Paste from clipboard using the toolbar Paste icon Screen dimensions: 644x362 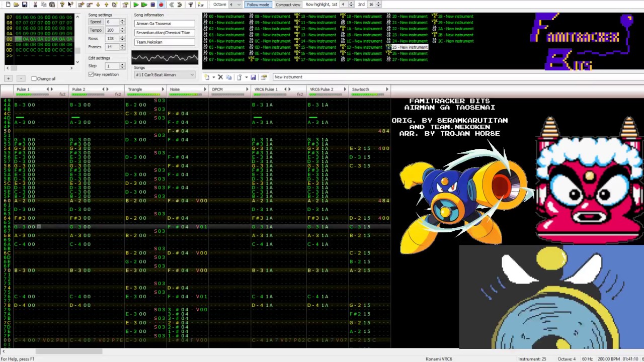(x=52, y=5)
